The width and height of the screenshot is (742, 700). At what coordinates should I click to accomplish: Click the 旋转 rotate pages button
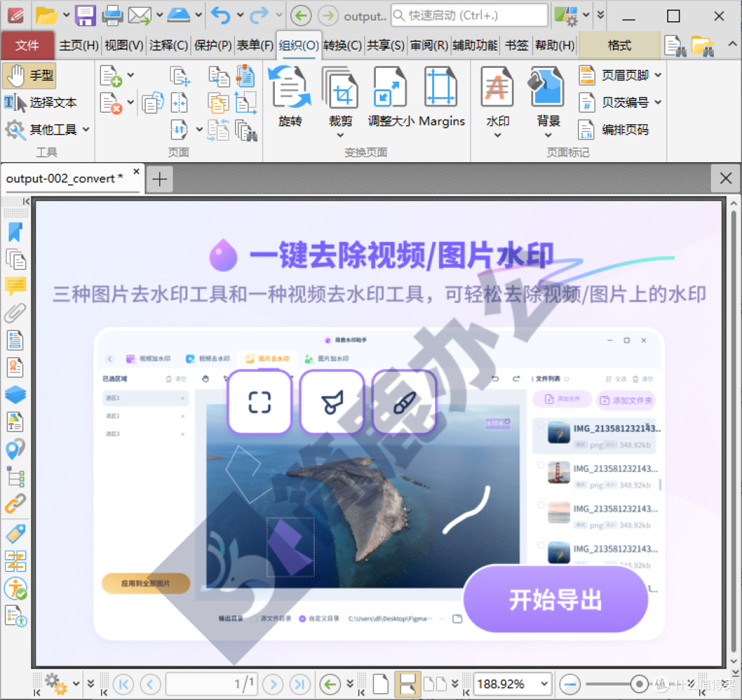click(290, 97)
